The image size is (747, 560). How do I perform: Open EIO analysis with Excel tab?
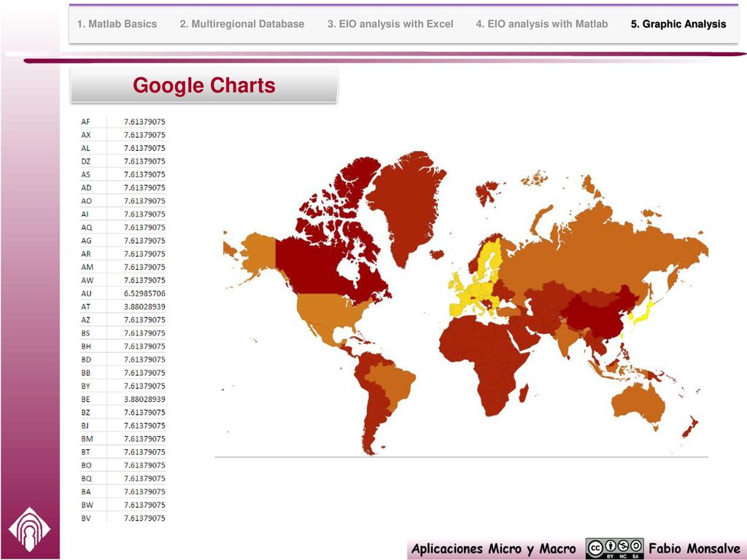coord(390,24)
